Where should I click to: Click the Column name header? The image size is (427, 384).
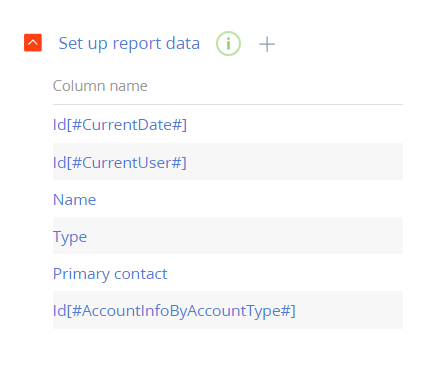(100, 86)
